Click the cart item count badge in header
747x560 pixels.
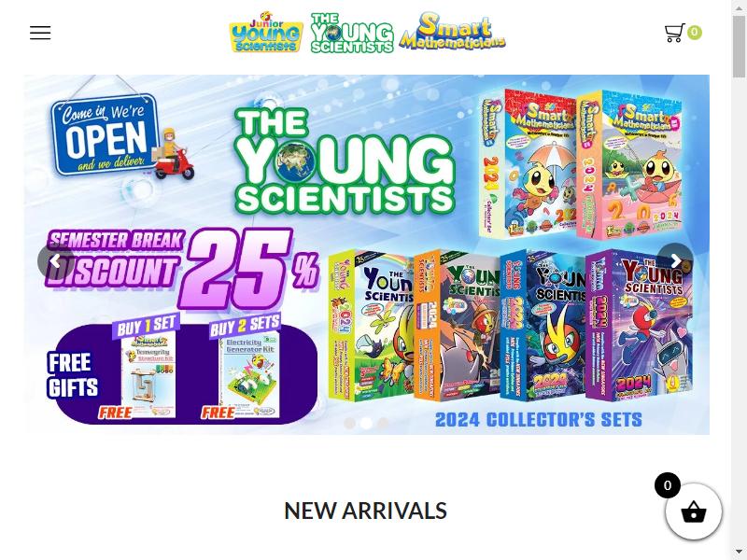tap(694, 33)
